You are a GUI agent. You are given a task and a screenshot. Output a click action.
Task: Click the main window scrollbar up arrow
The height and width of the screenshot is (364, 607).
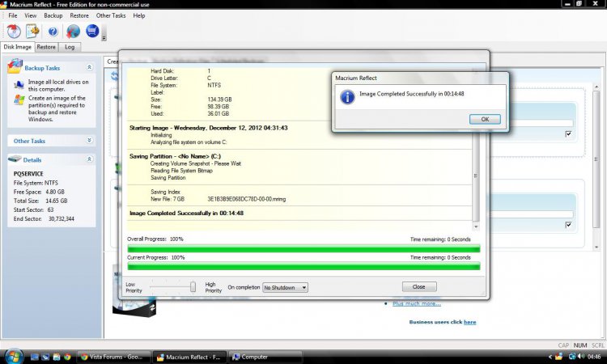click(x=596, y=86)
